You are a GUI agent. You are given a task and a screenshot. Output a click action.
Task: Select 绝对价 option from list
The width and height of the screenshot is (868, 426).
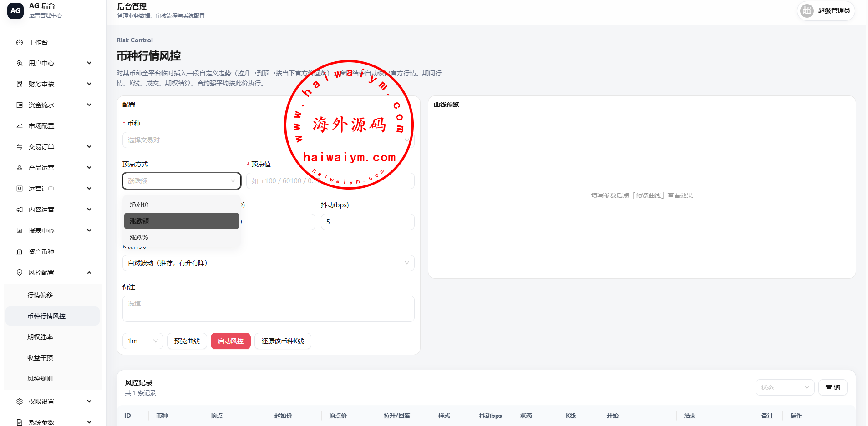click(x=182, y=205)
